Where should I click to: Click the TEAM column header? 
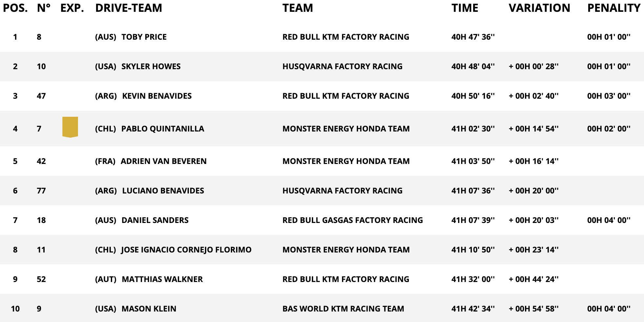tap(297, 8)
